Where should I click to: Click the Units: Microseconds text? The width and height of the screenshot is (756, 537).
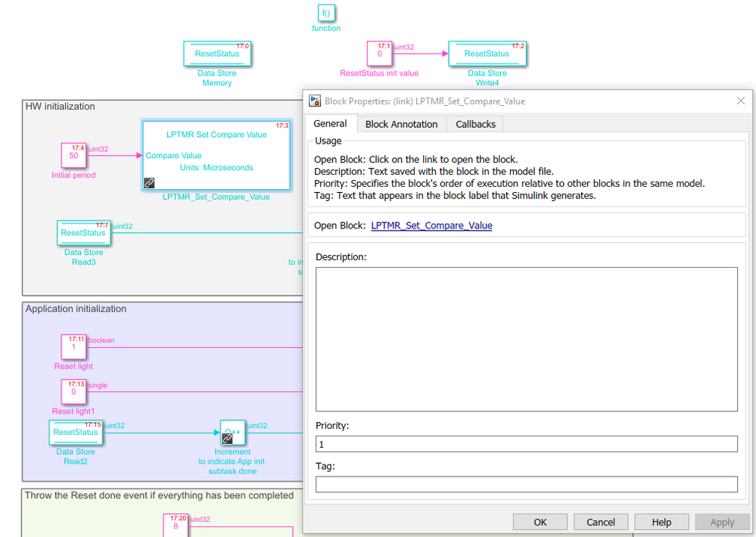216,167
